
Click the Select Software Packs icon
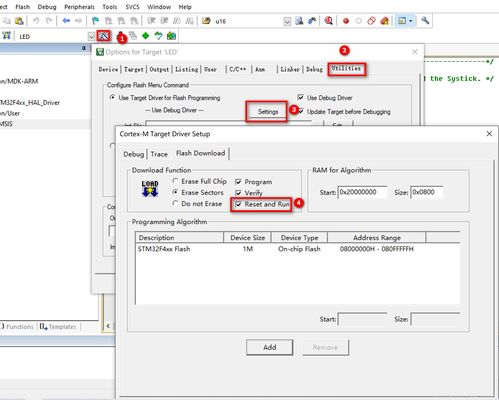pyautogui.click(x=158, y=36)
